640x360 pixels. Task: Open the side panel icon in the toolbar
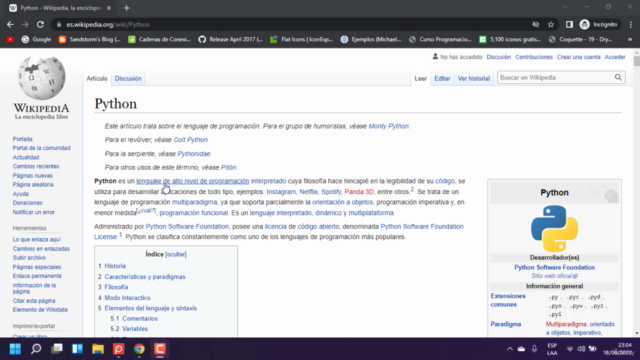tap(569, 24)
